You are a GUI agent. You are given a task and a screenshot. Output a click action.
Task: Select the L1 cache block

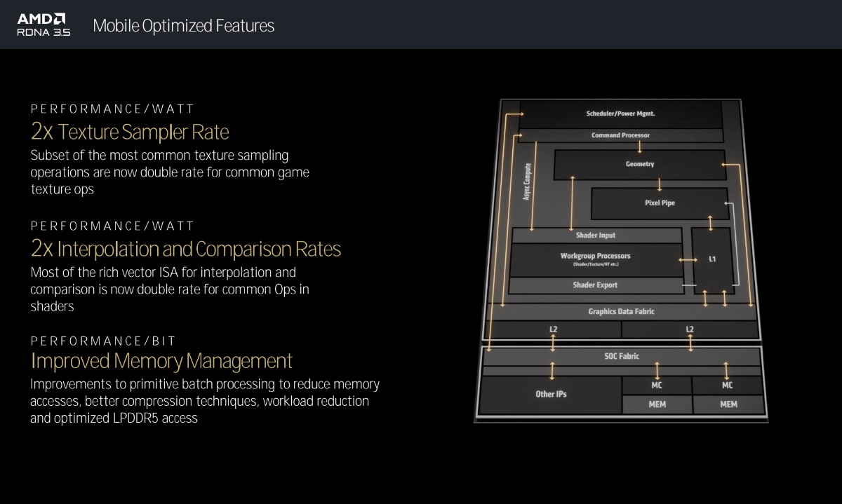pyautogui.click(x=712, y=259)
